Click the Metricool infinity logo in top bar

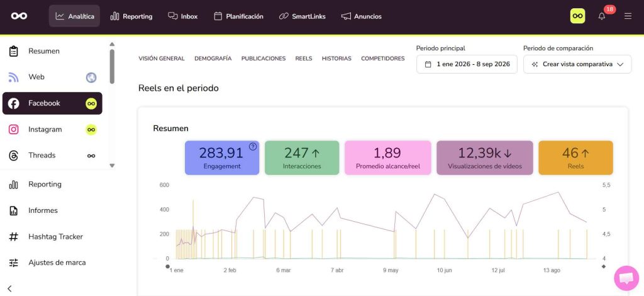pos(19,16)
